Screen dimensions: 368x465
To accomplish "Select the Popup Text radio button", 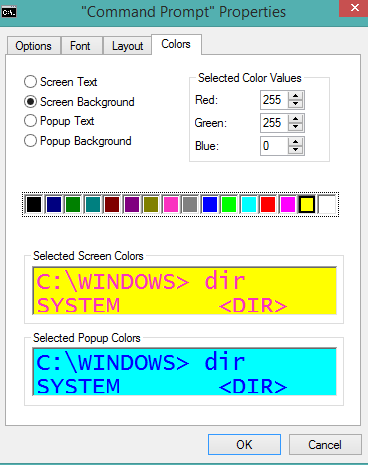I will 59,121.
